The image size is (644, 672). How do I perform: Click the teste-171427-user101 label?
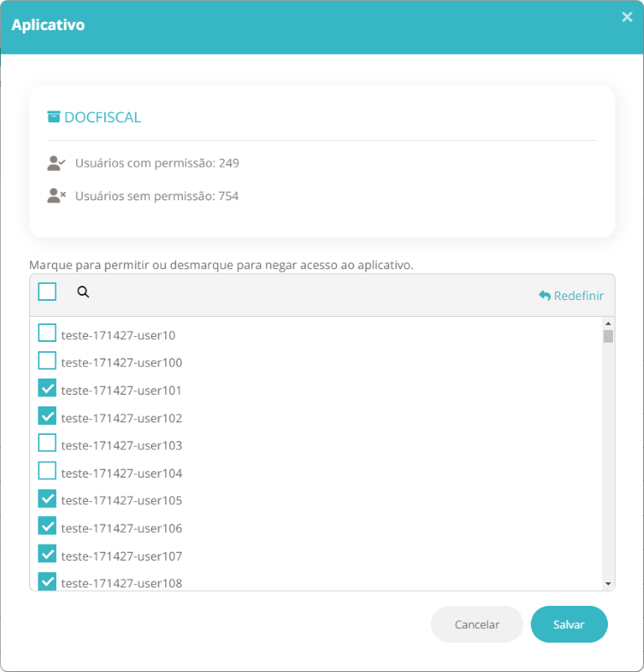click(x=122, y=390)
